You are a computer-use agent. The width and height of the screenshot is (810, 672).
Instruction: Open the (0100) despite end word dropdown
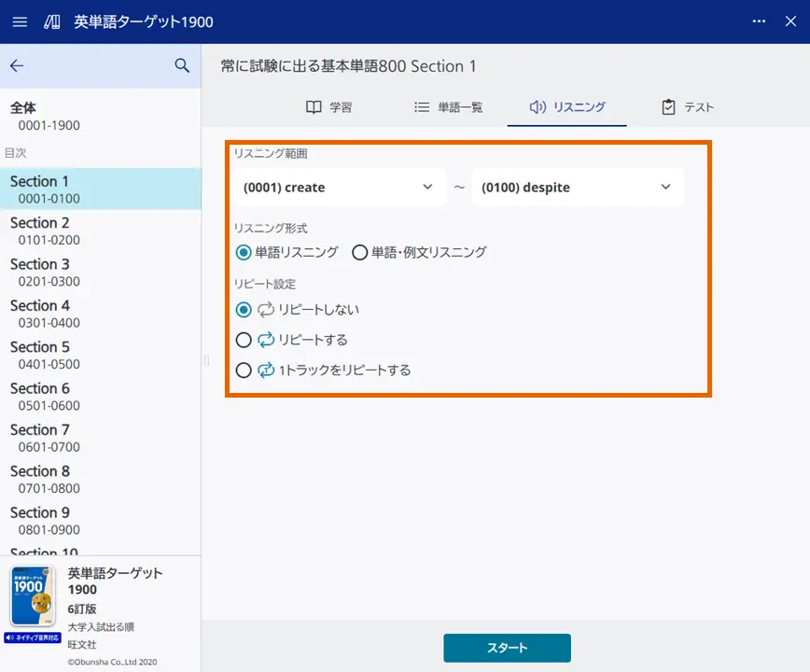coord(578,187)
